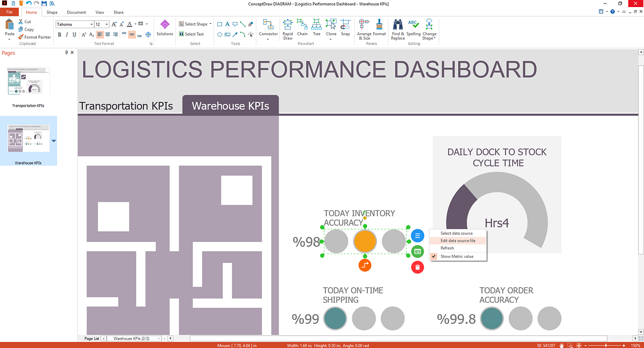Image resolution: width=644 pixels, height=348 pixels.
Task: Select the Line drawing tool
Action: click(243, 24)
